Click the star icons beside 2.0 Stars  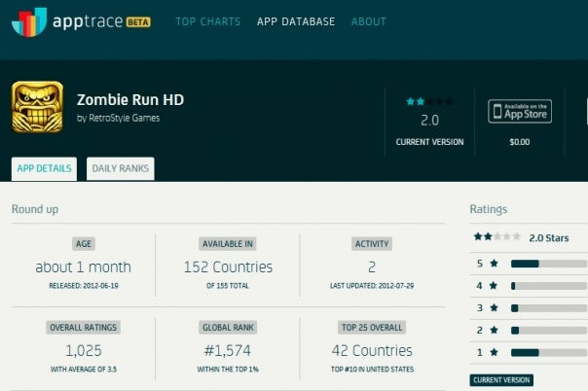(496, 236)
